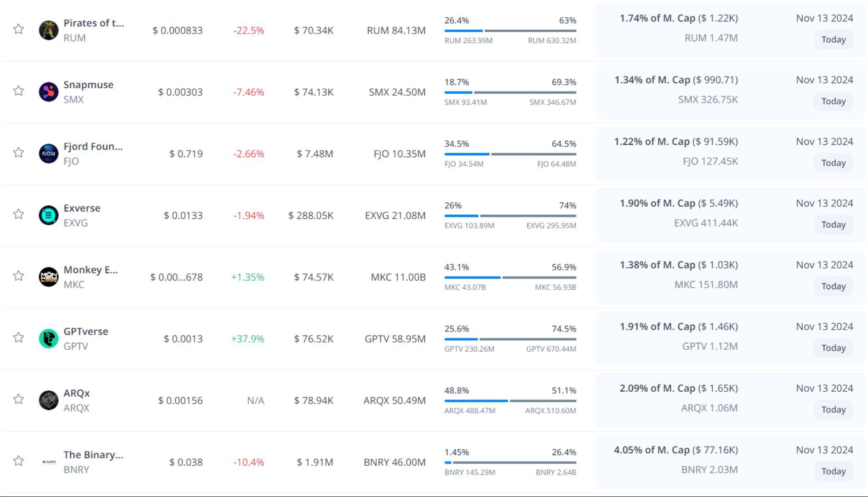This screenshot has height=497, width=868.
Task: Open the Fjord Foundry FJO logo icon
Action: click(x=48, y=154)
